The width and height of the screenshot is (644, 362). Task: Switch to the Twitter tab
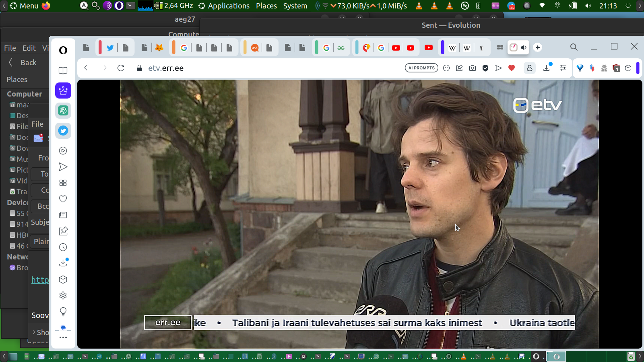[x=110, y=47]
